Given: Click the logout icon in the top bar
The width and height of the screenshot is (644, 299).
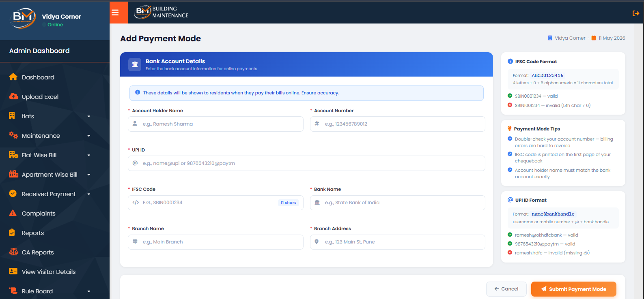Looking at the screenshot, I should point(636,13).
